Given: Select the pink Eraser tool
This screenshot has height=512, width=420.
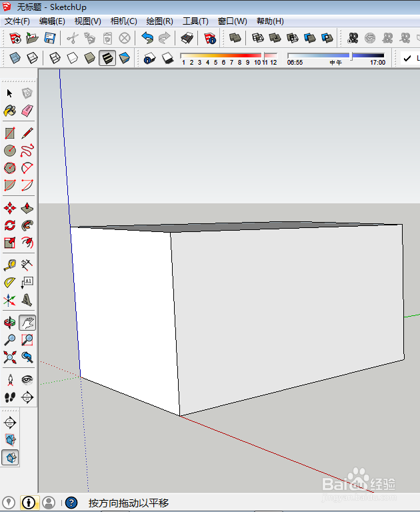Looking at the screenshot, I should coord(27,111).
